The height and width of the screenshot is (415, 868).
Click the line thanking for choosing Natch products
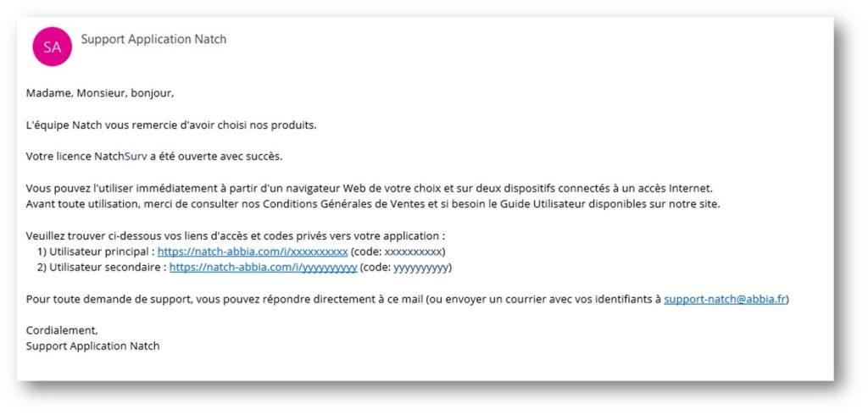[171, 125]
